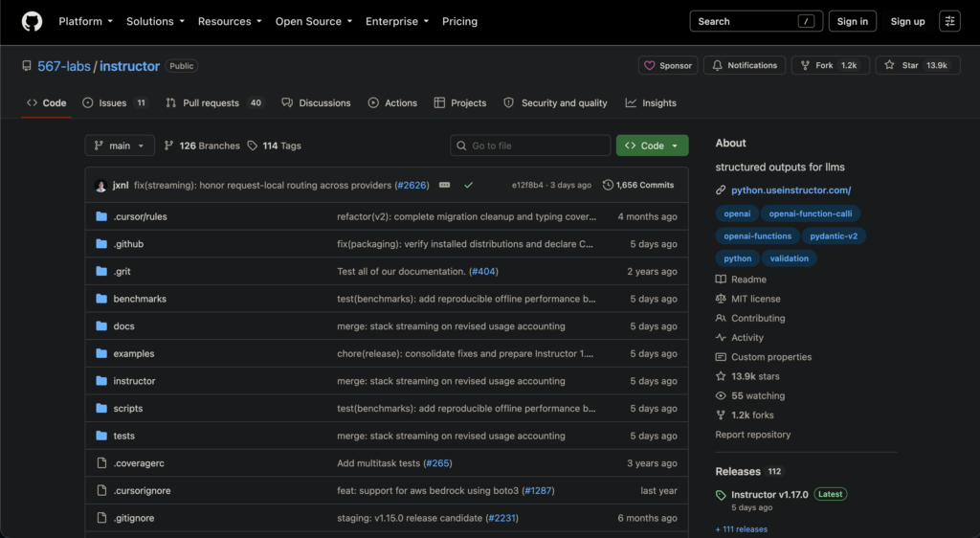Switch to the Actions tab
This screenshot has width=980, height=538.
[392, 103]
